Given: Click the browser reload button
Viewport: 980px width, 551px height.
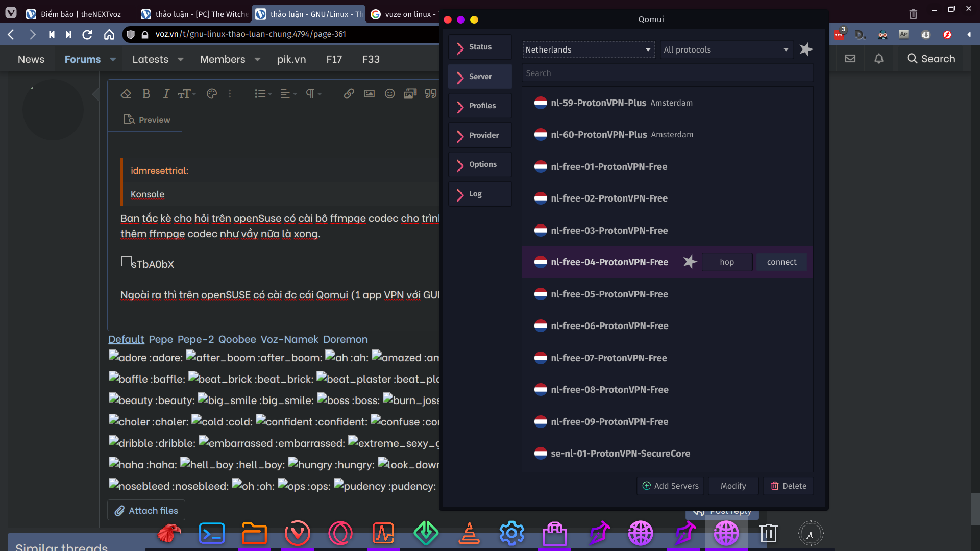Looking at the screenshot, I should tap(87, 34).
